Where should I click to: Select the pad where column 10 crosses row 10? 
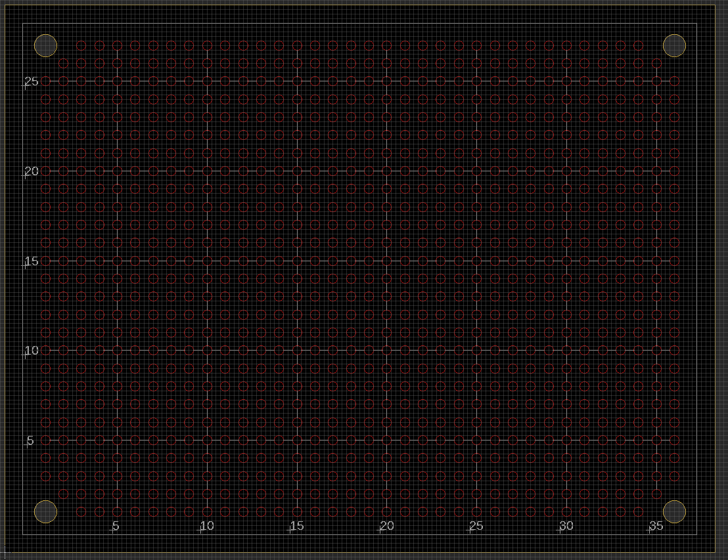tap(207, 351)
